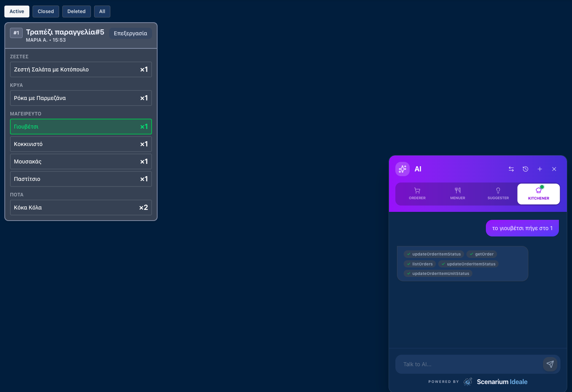Click the updateOrderItemUnitStatus chip

tap(438, 273)
